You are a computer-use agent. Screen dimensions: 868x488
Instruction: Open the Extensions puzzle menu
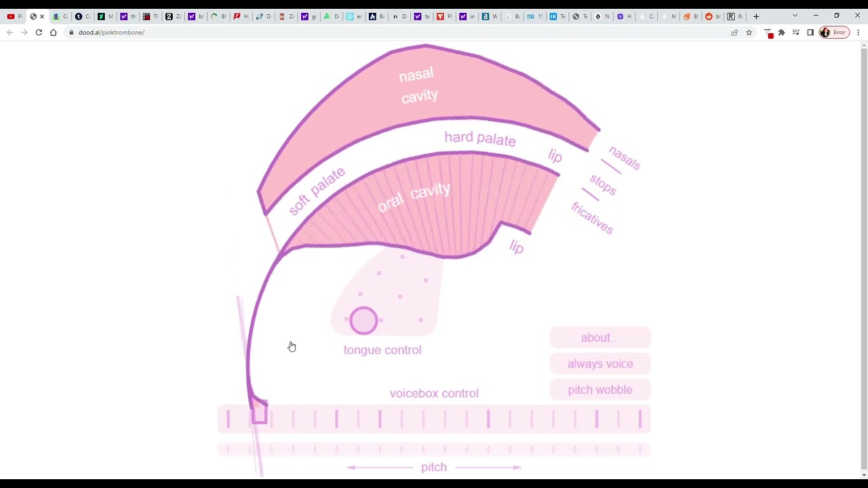(x=782, y=33)
